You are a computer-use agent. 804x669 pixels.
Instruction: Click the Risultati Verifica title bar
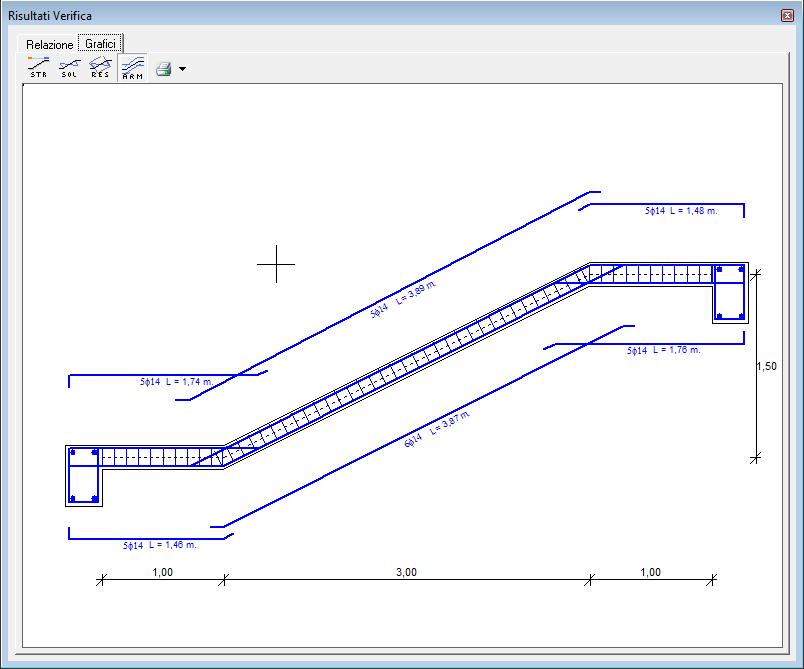click(390, 15)
